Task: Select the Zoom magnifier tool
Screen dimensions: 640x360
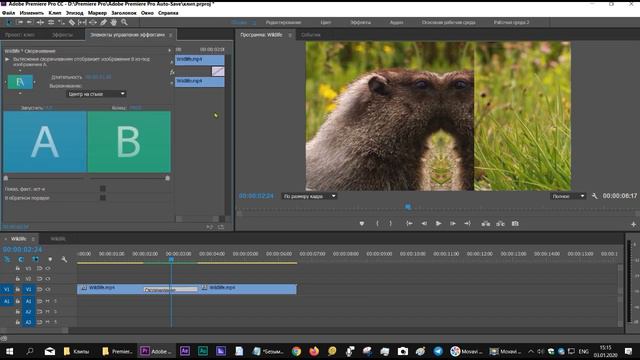Action: (124, 22)
